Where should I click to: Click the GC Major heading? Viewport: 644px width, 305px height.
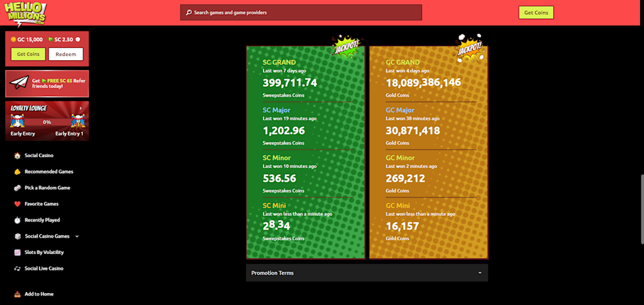click(x=400, y=110)
